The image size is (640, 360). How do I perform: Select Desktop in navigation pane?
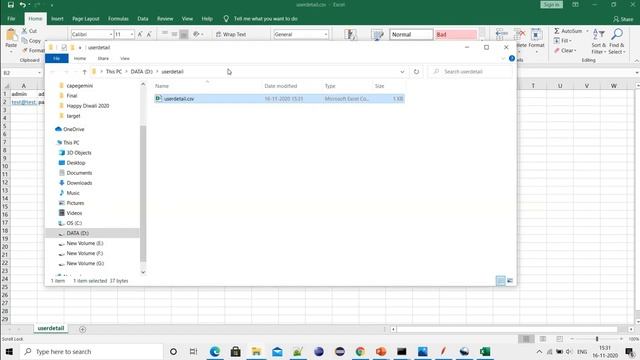(76, 163)
